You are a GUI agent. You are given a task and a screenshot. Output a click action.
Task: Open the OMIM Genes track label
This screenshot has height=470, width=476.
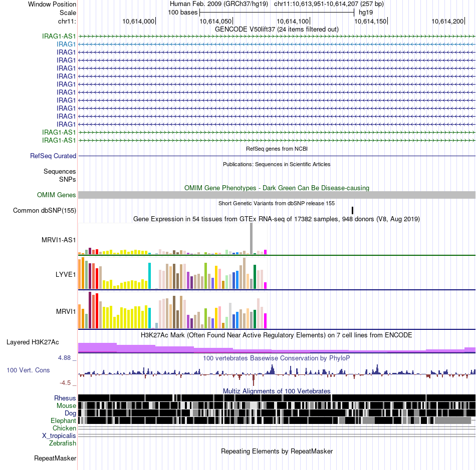(x=57, y=195)
